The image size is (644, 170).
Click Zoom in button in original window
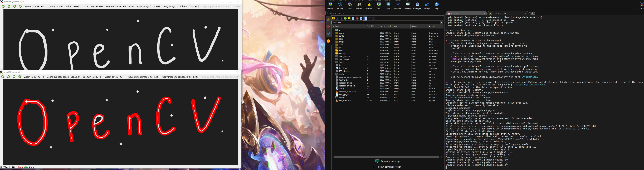click(x=93, y=7)
